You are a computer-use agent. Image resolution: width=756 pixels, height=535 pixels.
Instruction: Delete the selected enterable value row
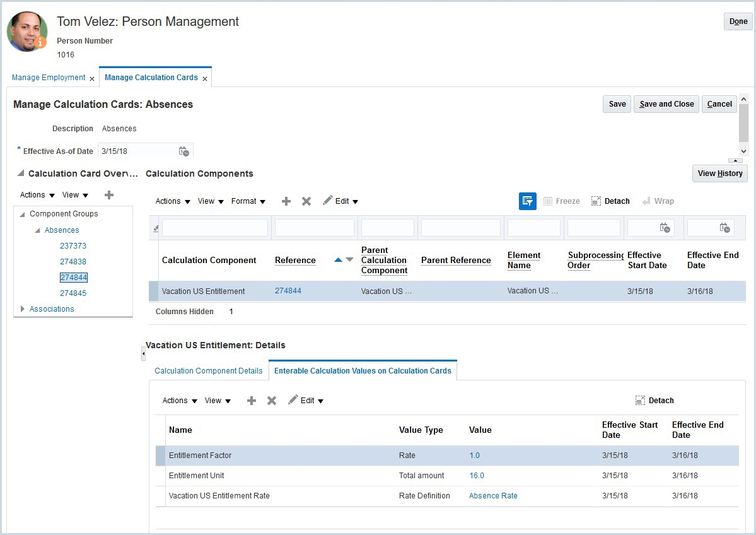pyautogui.click(x=272, y=401)
